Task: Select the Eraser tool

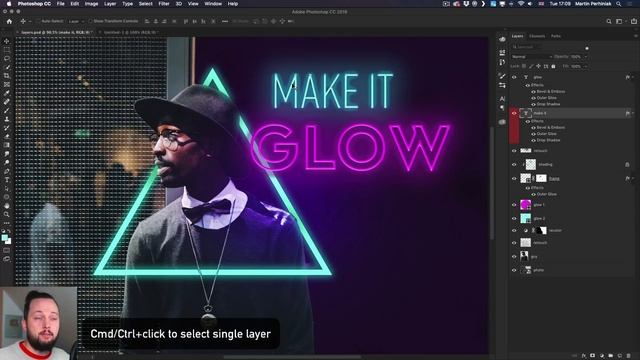Action: pyautogui.click(x=7, y=136)
